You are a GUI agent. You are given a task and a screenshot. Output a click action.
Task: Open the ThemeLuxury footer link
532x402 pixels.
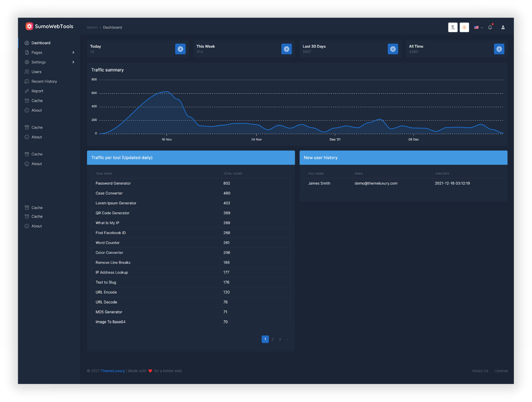113,371
